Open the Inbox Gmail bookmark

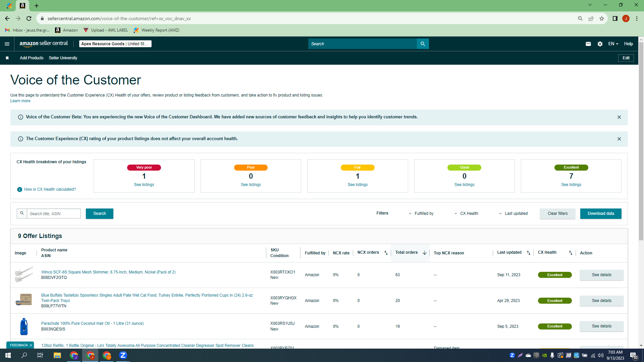click(28, 30)
